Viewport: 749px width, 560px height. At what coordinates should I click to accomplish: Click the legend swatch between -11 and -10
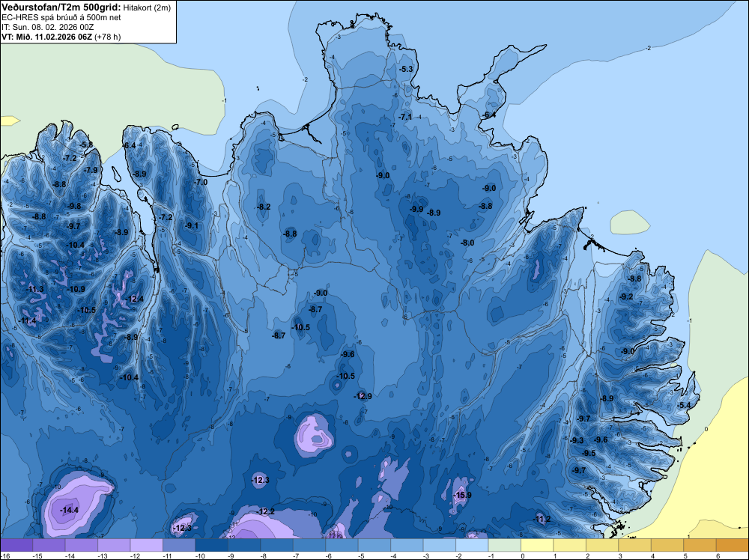coord(179,545)
